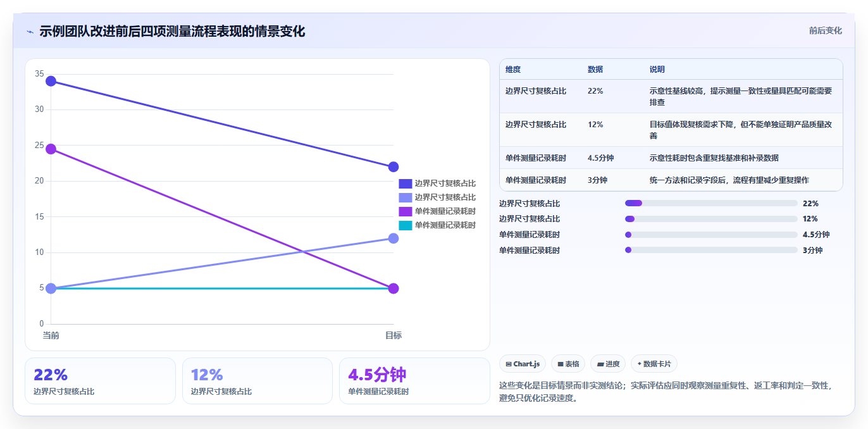Click the light blue data point at 5 for 当前

coord(51,289)
